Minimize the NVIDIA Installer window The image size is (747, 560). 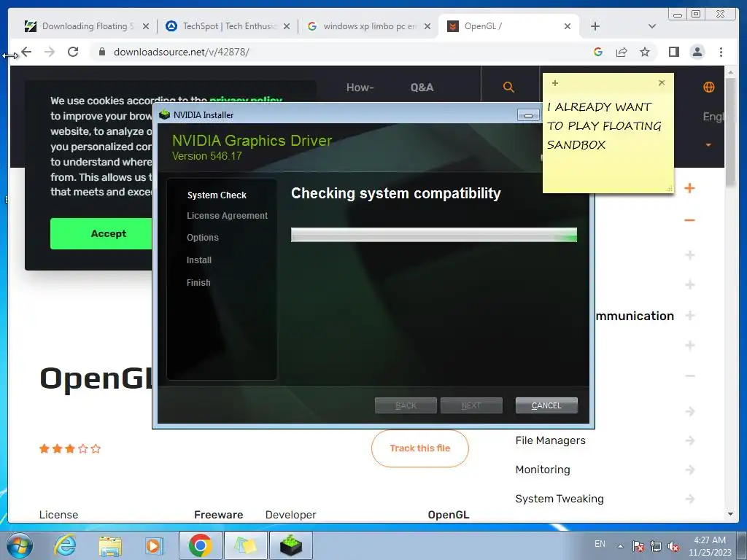click(528, 115)
